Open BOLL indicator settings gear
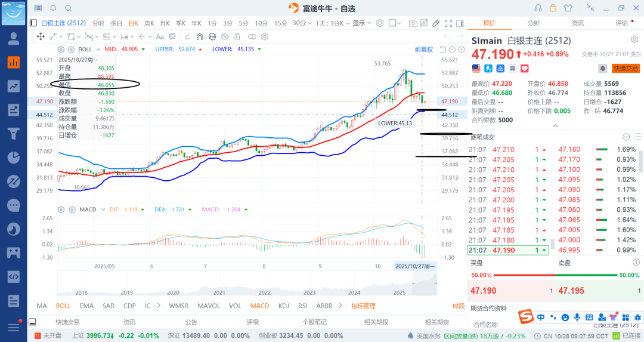 pyautogui.click(x=61, y=50)
